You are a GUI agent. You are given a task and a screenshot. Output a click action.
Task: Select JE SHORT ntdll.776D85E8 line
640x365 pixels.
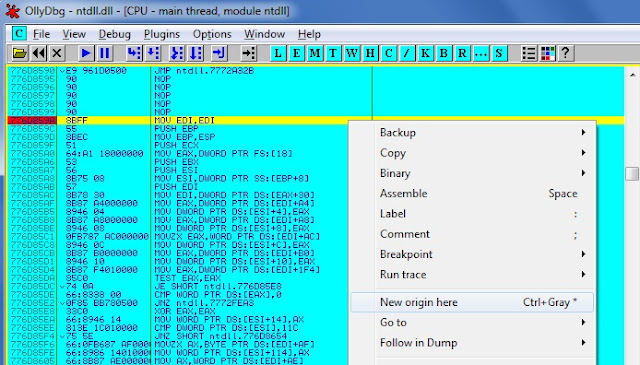pos(218,286)
